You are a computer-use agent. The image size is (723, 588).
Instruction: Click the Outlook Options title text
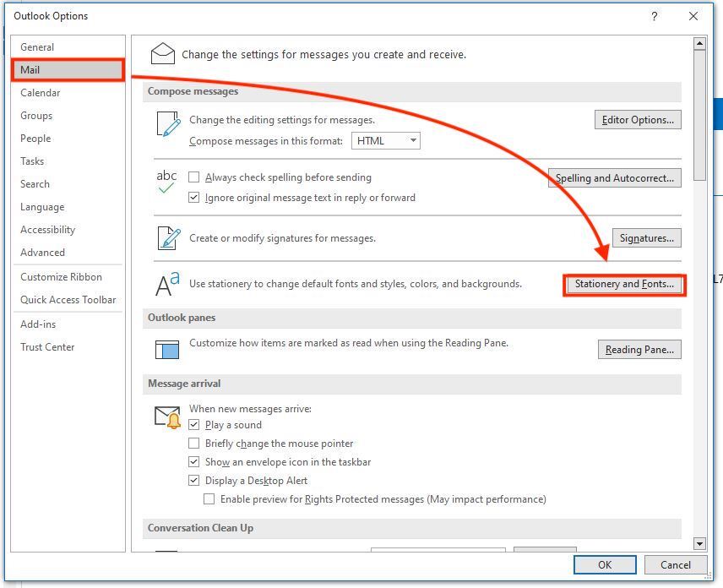pos(51,16)
